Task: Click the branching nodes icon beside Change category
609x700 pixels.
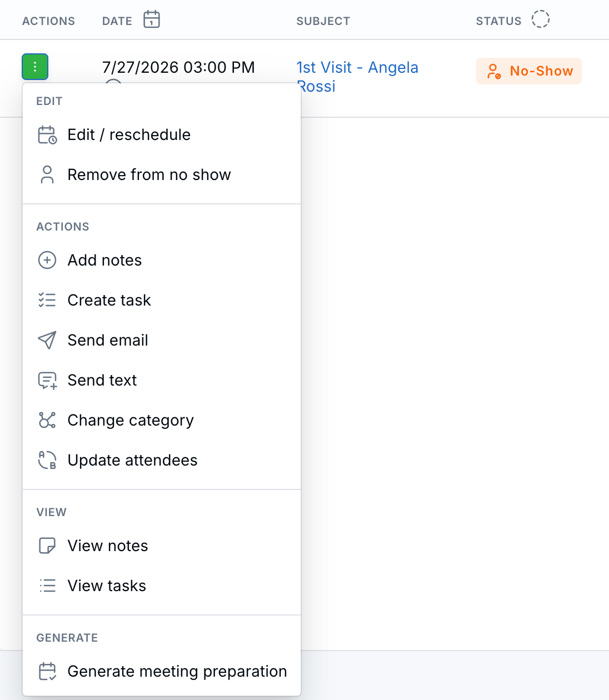Action: (x=47, y=420)
